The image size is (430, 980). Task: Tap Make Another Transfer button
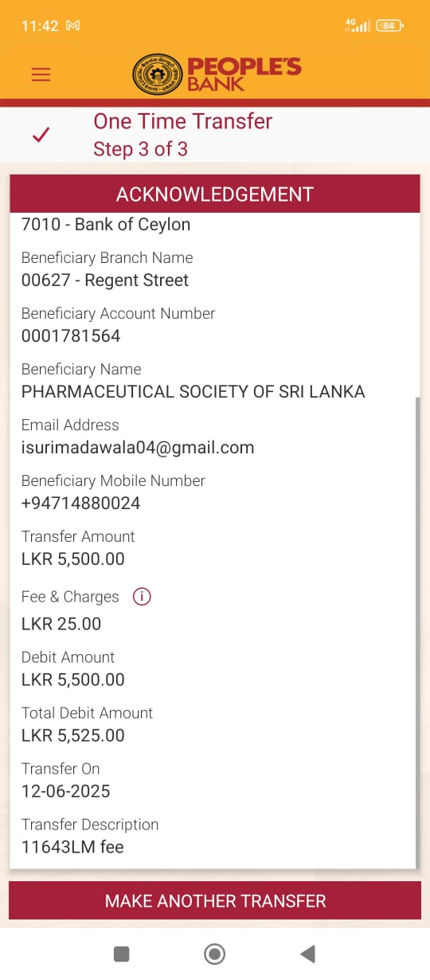pyautogui.click(x=215, y=901)
